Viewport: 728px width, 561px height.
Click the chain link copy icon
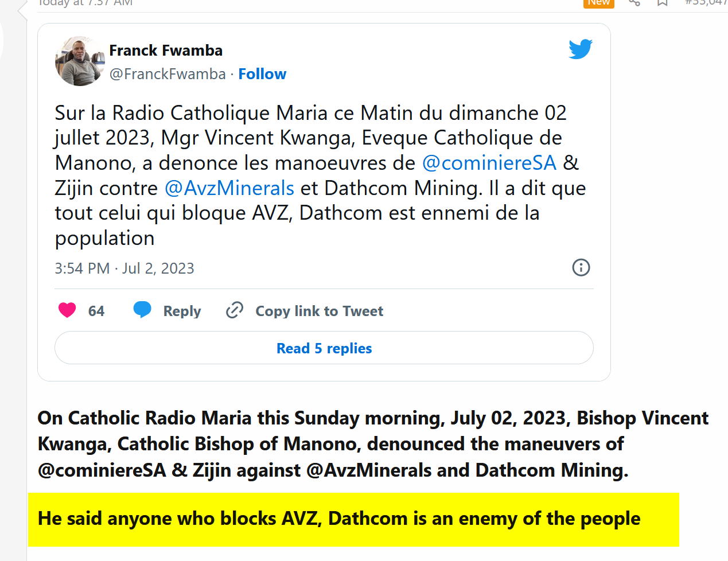(x=235, y=310)
